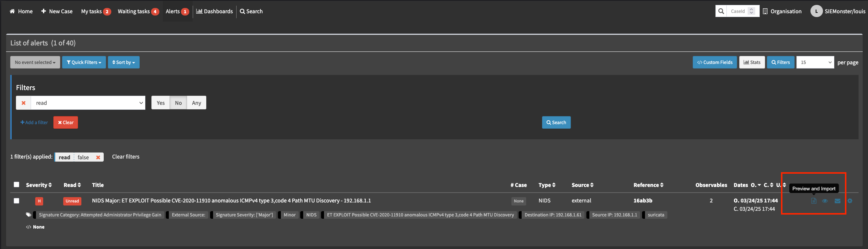Click the red H severity badge
868x249 pixels.
[x=39, y=201]
